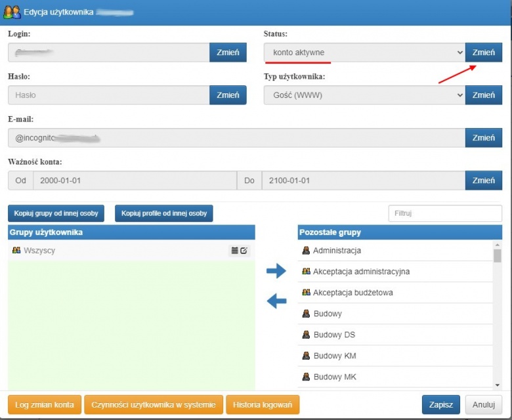
Task: Click the Akceptacja budżetowa group icon
Action: click(x=306, y=292)
